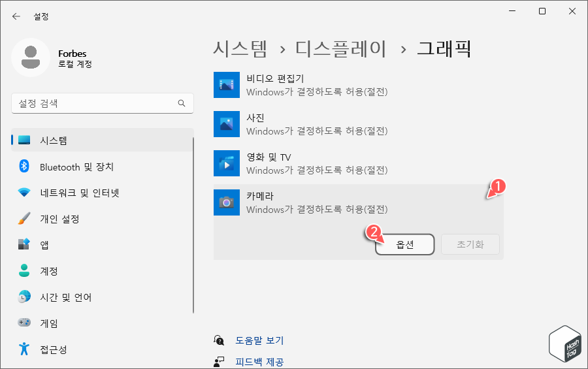Maximize the Settings window
Image resolution: width=588 pixels, height=369 pixels.
coord(542,11)
